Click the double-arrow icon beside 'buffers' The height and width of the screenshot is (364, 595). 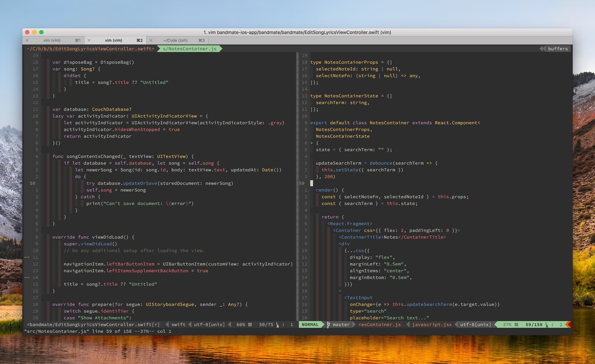543,48
